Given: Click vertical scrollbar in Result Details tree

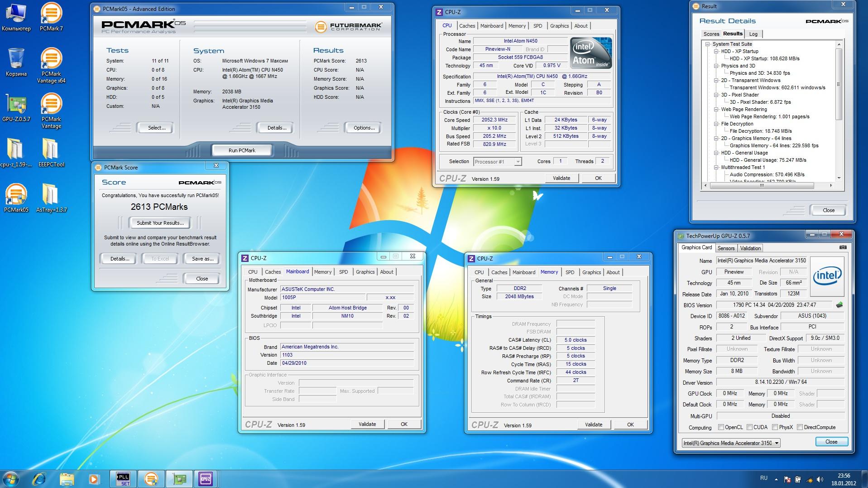Looking at the screenshot, I should [839, 84].
